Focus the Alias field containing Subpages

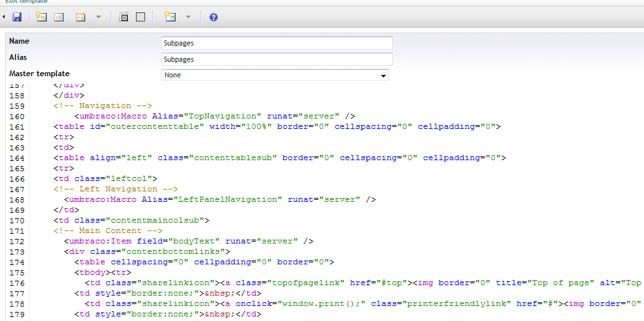pyautogui.click(x=277, y=59)
